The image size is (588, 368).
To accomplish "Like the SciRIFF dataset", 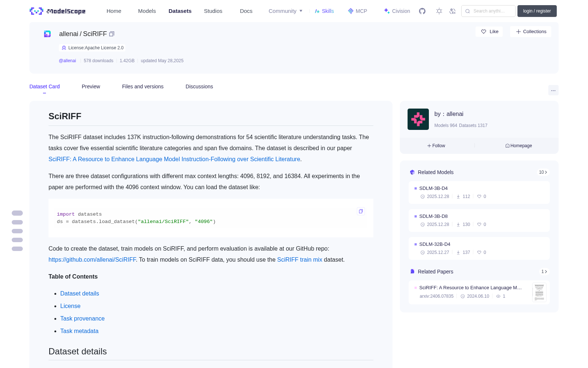I will 490,32.
